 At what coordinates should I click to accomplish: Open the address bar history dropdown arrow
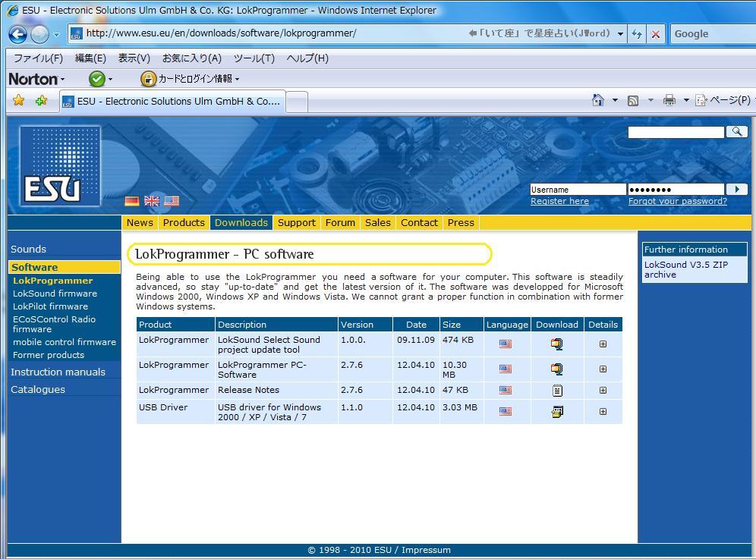(620, 33)
